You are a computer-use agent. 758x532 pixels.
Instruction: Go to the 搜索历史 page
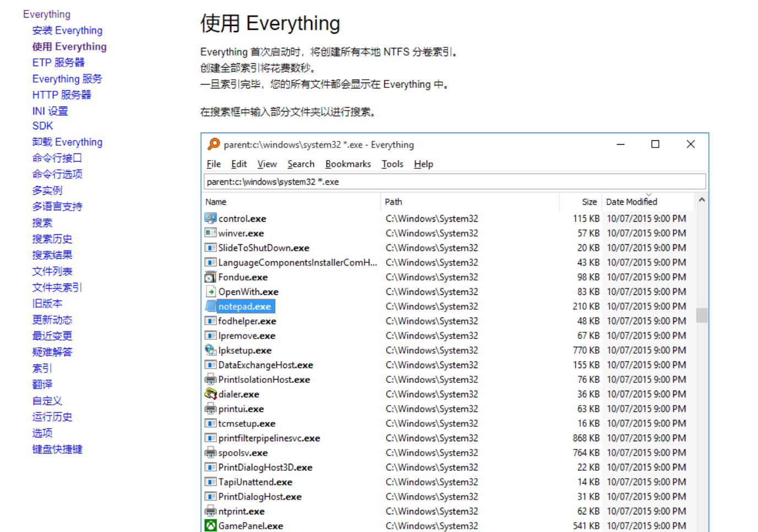52,239
